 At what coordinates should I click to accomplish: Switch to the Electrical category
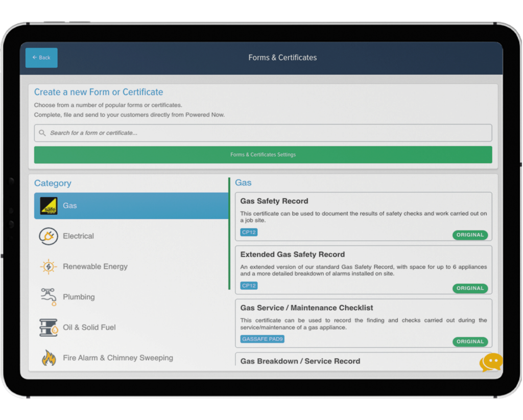pos(78,236)
